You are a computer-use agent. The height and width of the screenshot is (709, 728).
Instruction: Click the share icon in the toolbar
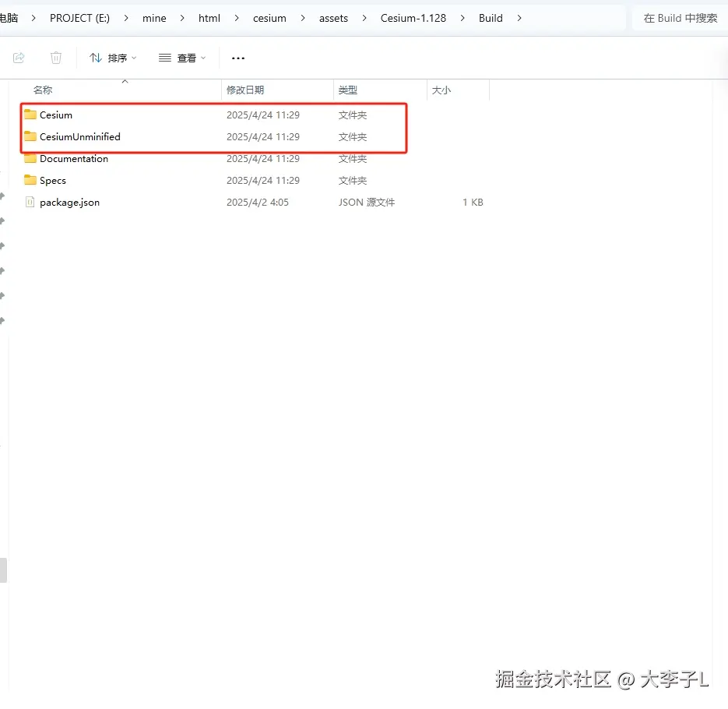19,57
